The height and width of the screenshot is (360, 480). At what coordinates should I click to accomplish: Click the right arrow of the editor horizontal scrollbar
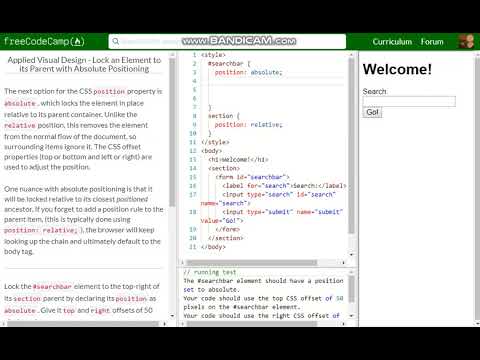coord(343,263)
